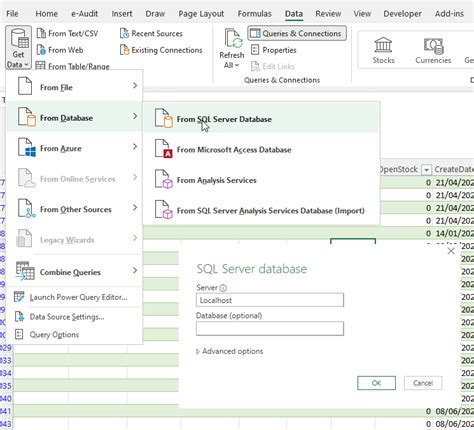The image size is (474, 430).
Task: Click the From Online Services entry
Action: click(75, 178)
